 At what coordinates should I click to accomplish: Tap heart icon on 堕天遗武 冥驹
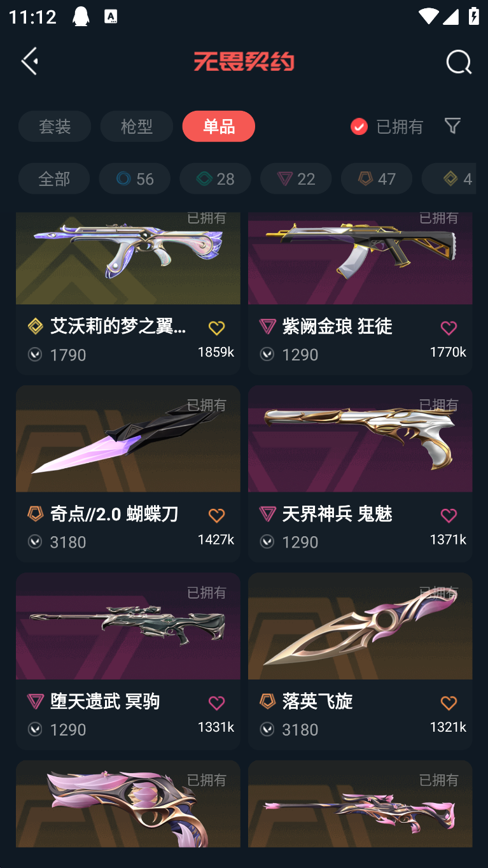(216, 702)
